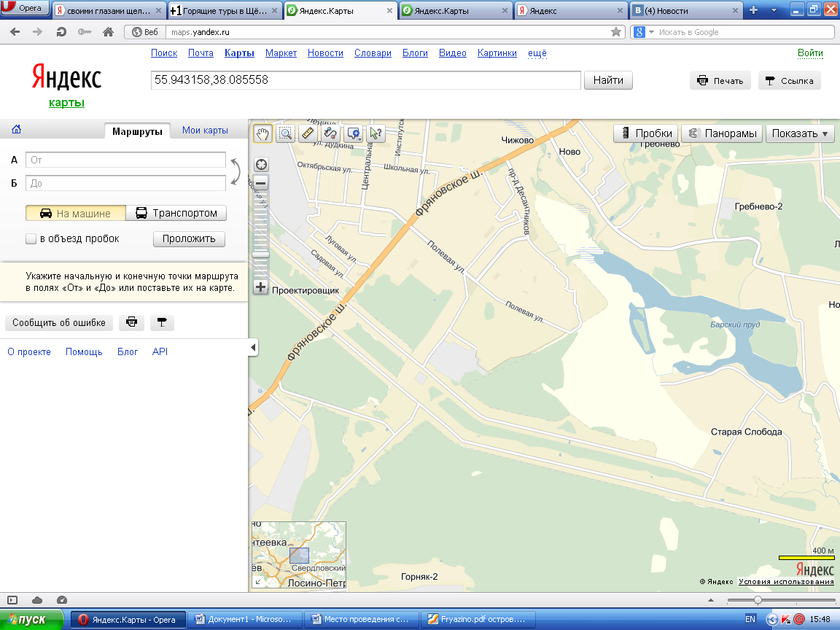This screenshot has height=630, width=840.
Task: Select 'На машине' route mode
Action: 76,213
